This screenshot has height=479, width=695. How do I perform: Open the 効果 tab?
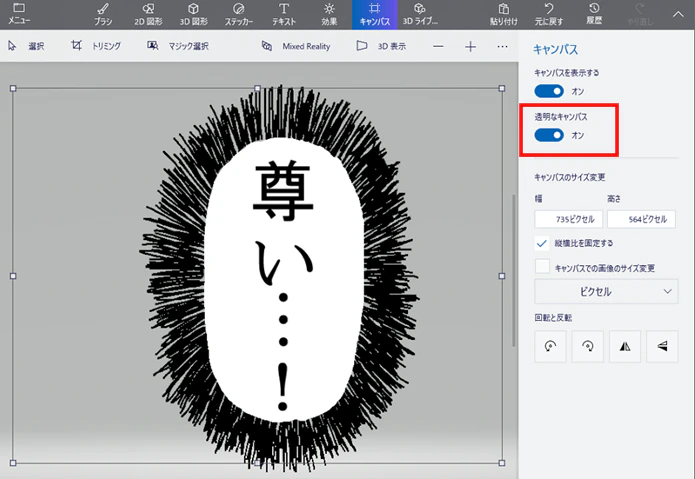click(x=329, y=14)
